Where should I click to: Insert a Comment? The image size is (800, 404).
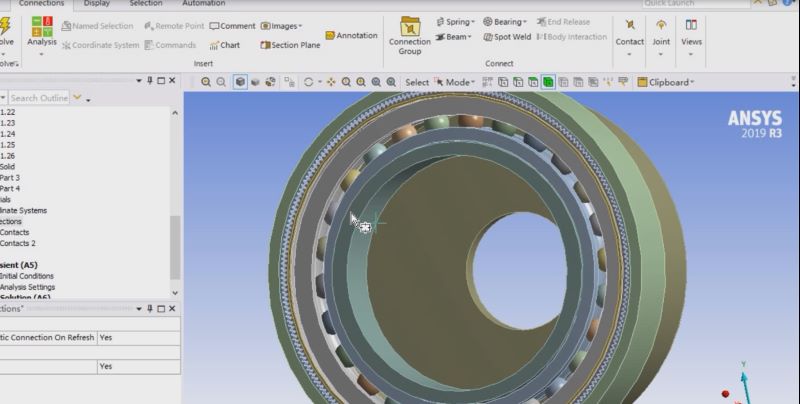point(232,26)
